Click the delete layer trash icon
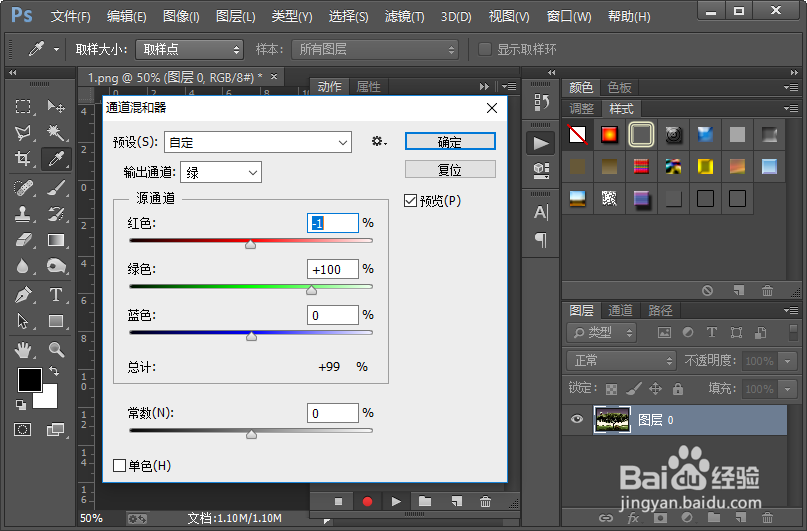Image resolution: width=807 pixels, height=531 pixels. [x=767, y=517]
